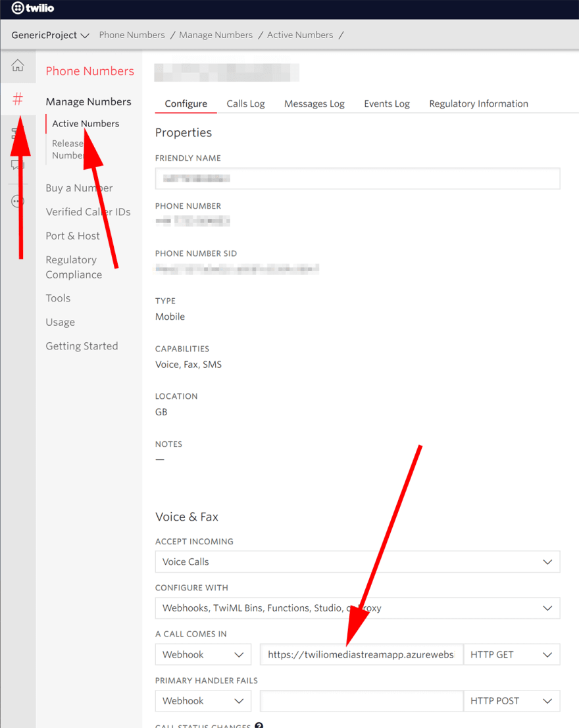Select Manage Numbers in sidebar
This screenshot has height=728, width=579.
click(88, 101)
